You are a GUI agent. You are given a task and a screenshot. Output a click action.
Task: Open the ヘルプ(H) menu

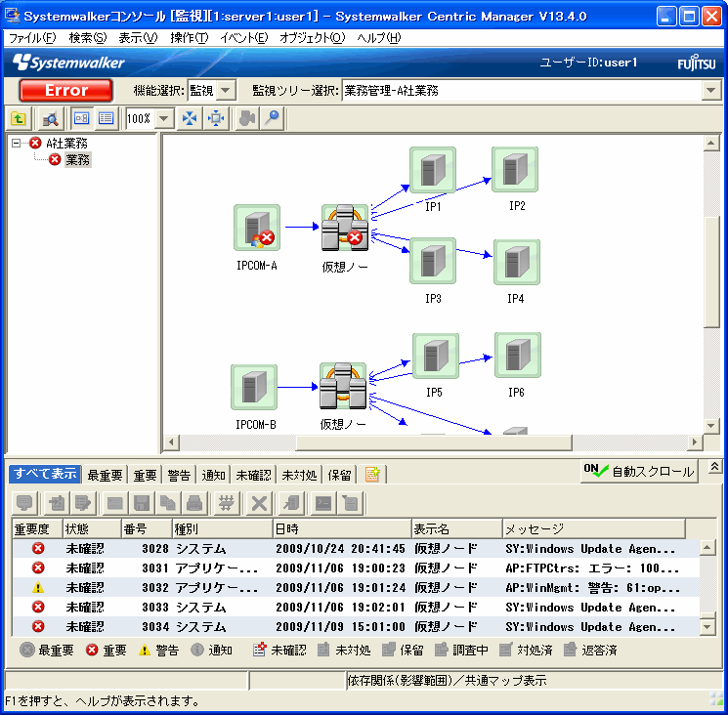pos(379,38)
